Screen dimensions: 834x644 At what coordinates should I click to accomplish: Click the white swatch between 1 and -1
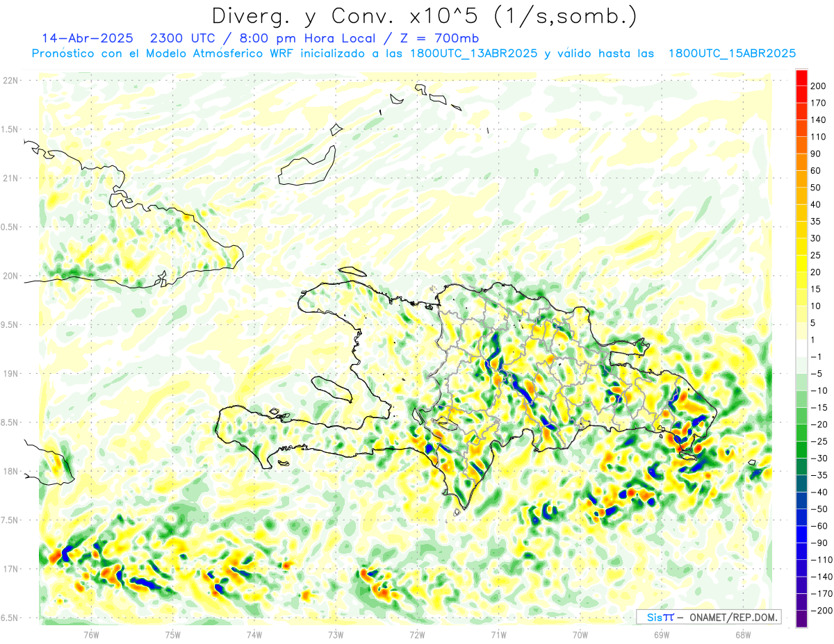point(801,349)
